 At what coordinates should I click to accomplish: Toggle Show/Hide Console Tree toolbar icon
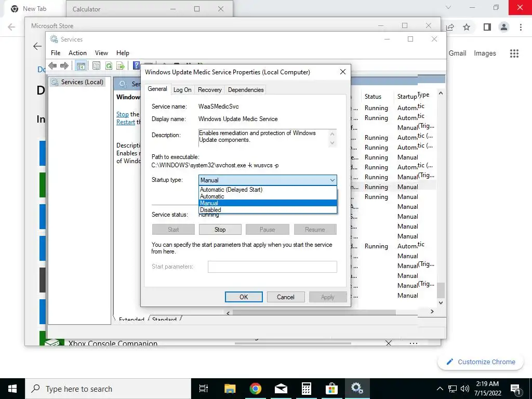[81, 66]
